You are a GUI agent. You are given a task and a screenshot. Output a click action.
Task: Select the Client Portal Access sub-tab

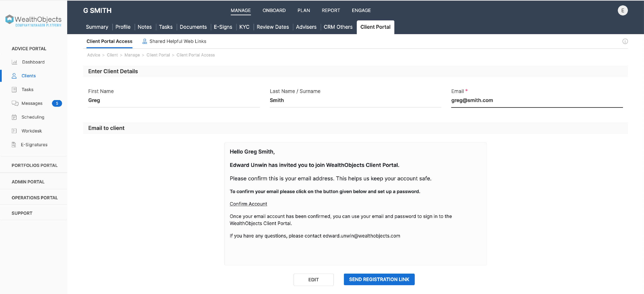109,41
